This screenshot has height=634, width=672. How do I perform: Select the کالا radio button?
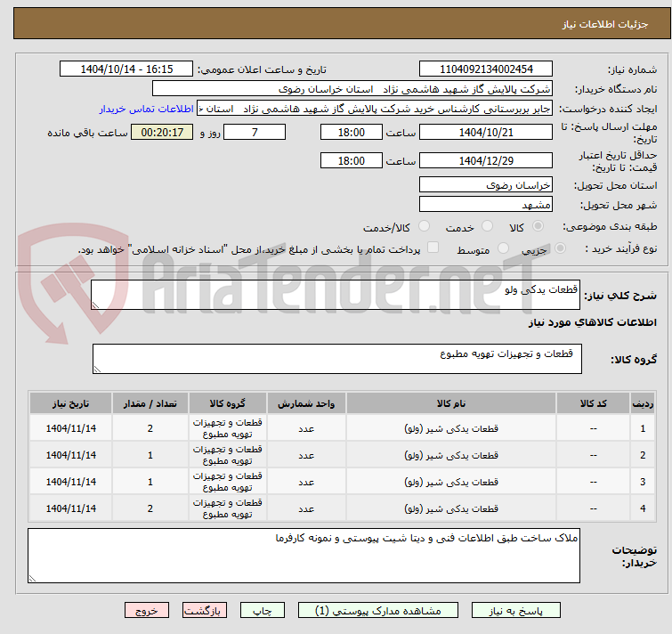coord(538,226)
